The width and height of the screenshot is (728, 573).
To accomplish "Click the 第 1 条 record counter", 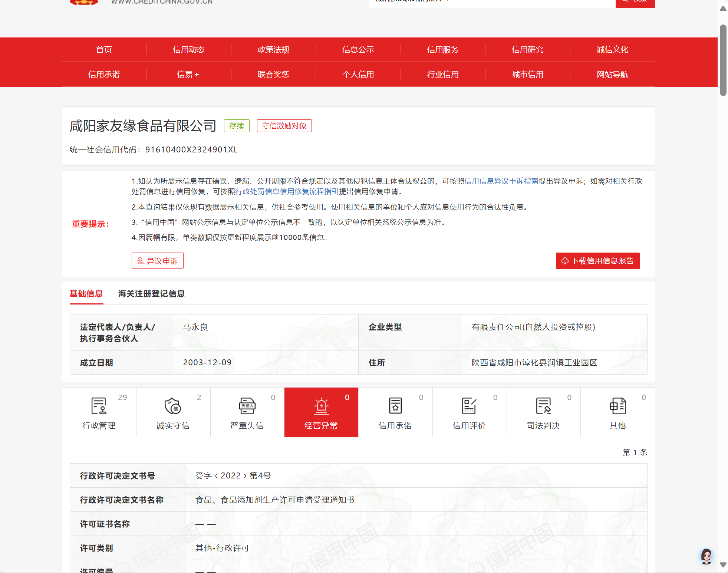I will (635, 452).
